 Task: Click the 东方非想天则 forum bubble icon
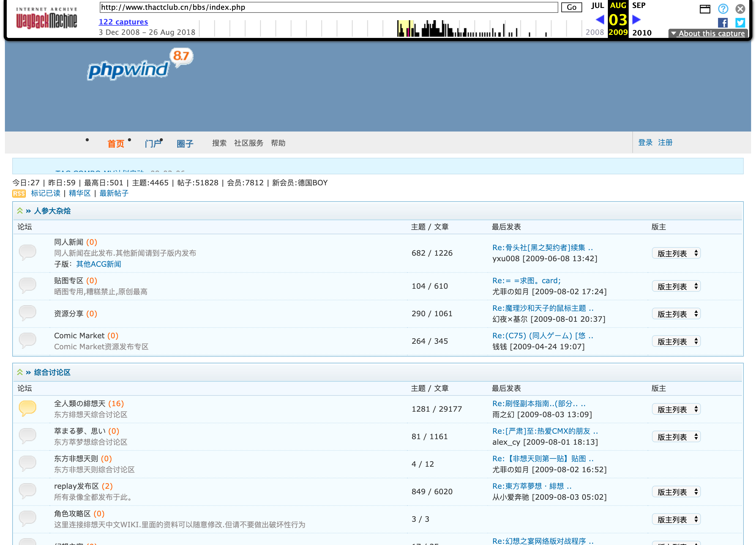point(27,463)
